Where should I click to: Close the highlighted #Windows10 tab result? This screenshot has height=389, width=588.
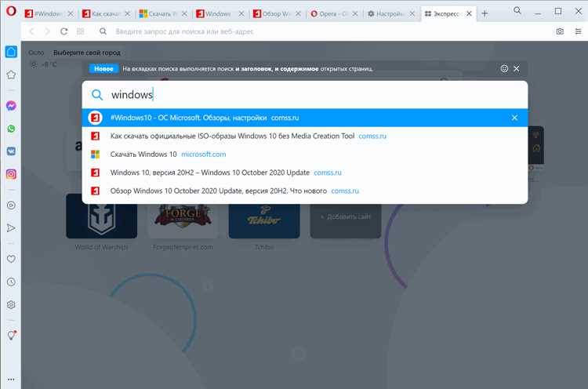click(514, 118)
